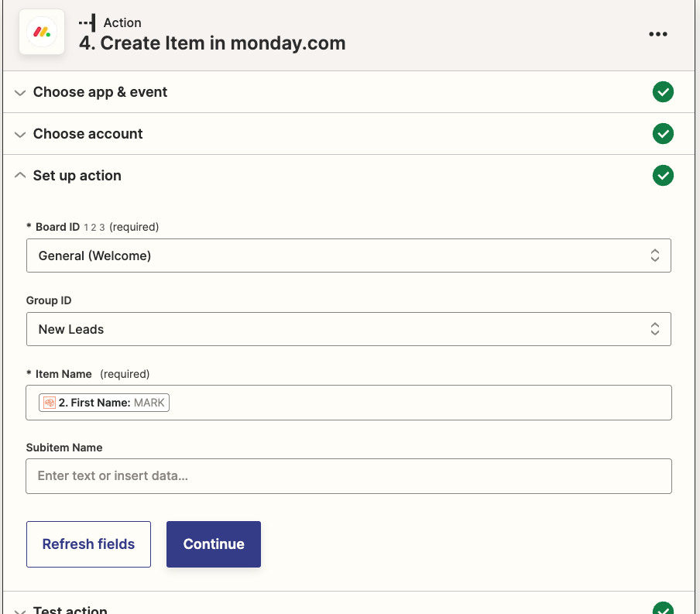Click the green checkmark beside Test action
Viewport: 700px width, 614px height.
coord(663,609)
